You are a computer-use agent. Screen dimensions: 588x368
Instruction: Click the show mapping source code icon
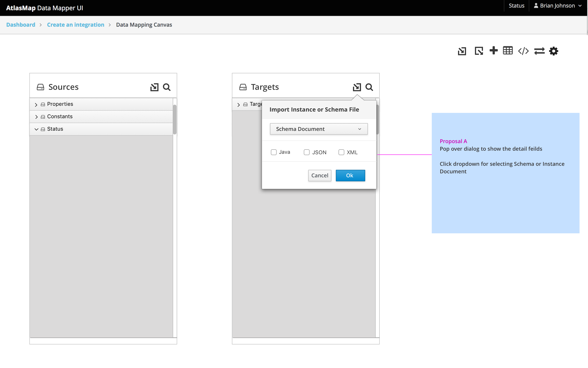pos(523,51)
